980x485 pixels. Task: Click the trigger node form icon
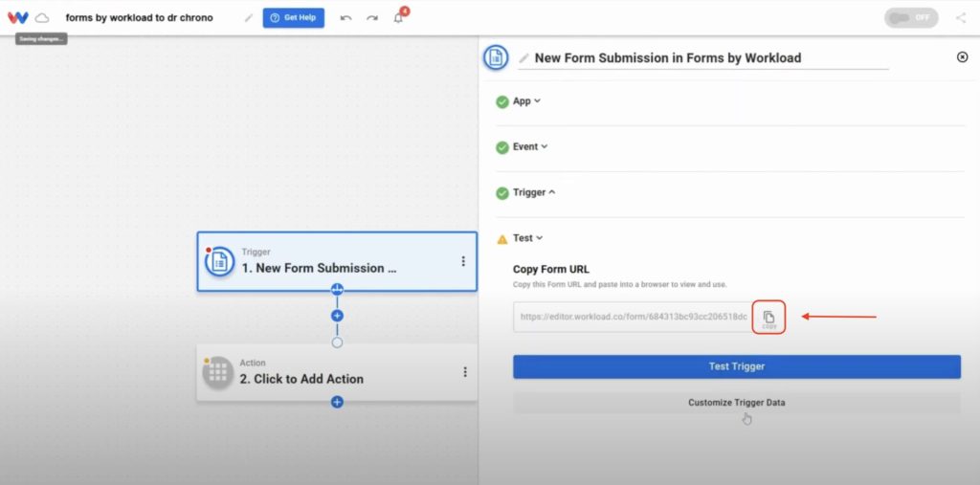pyautogui.click(x=219, y=261)
